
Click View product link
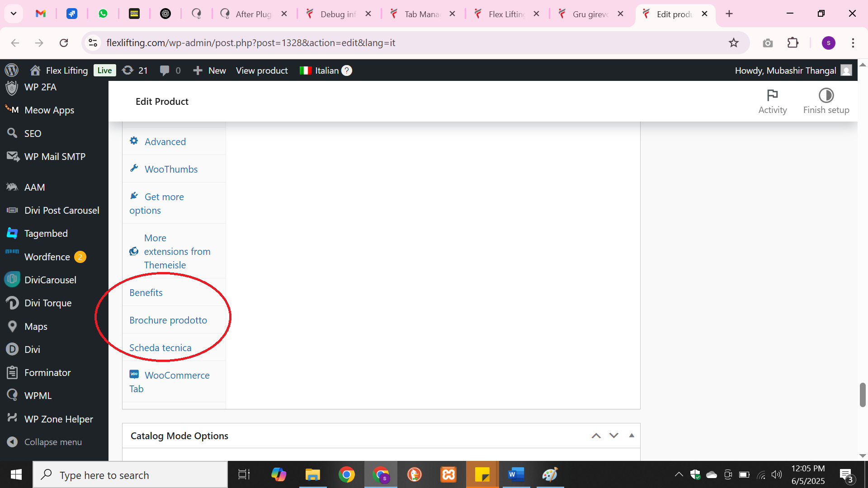pyautogui.click(x=262, y=70)
